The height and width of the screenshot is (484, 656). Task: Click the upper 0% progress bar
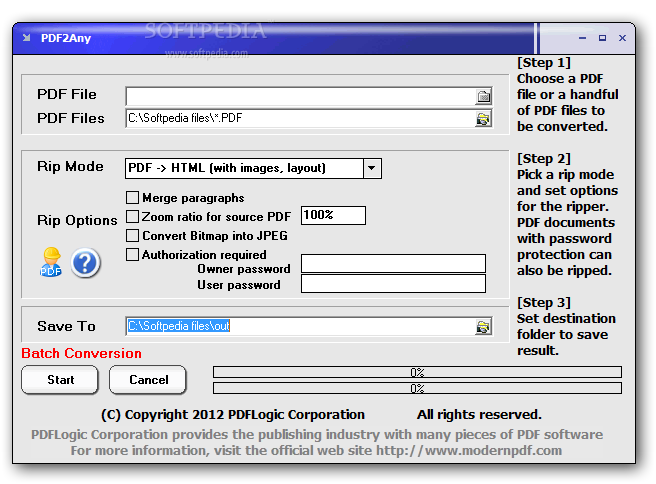pos(417,372)
